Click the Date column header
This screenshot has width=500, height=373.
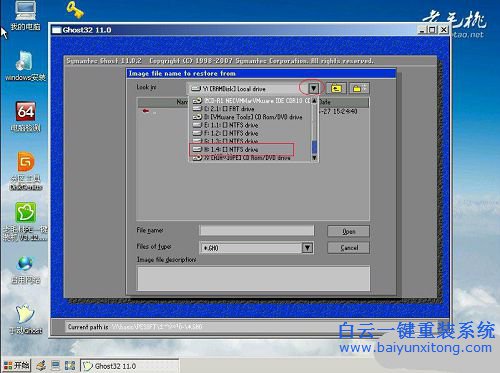(x=344, y=102)
